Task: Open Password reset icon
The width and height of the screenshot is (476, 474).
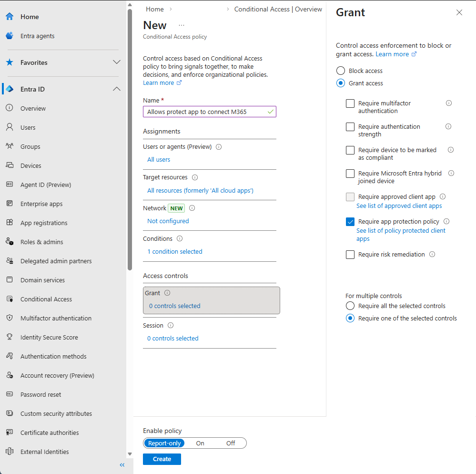Action: (x=10, y=394)
